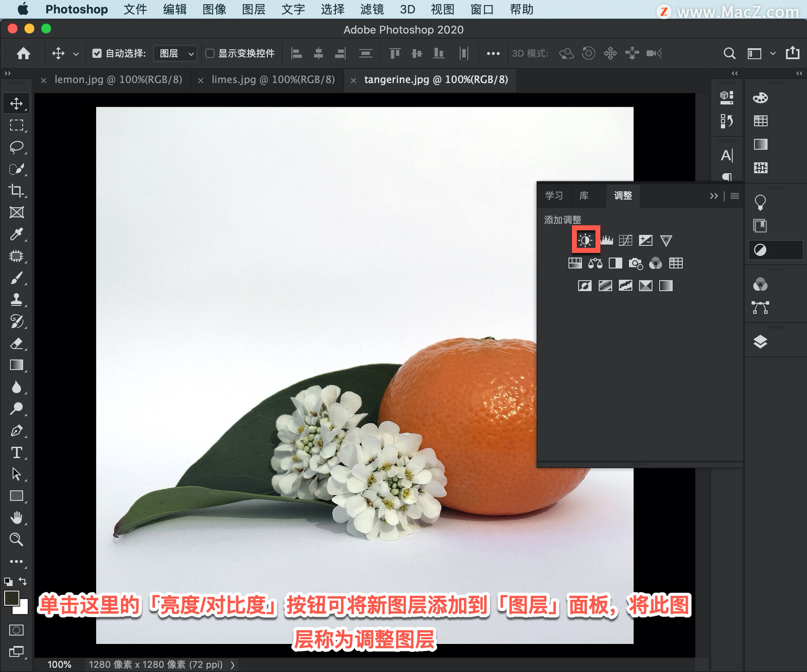Select the Horizontal Type tool
807x672 pixels.
pyautogui.click(x=17, y=453)
